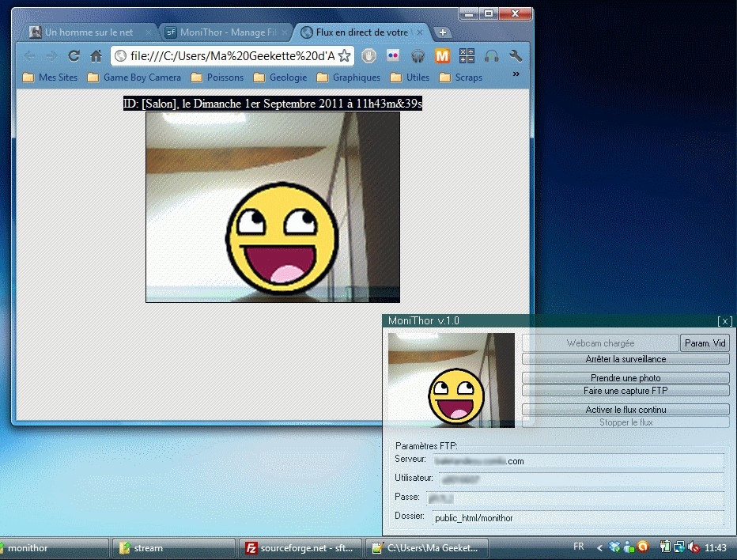The image size is (737, 560).
Task: Click the Utilisateur FTP field
Action: (x=581, y=480)
